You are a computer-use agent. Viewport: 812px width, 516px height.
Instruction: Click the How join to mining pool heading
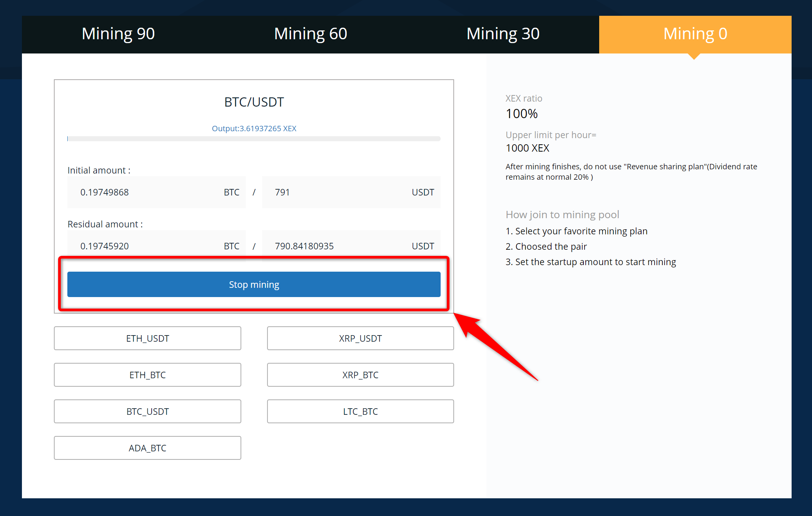562,214
